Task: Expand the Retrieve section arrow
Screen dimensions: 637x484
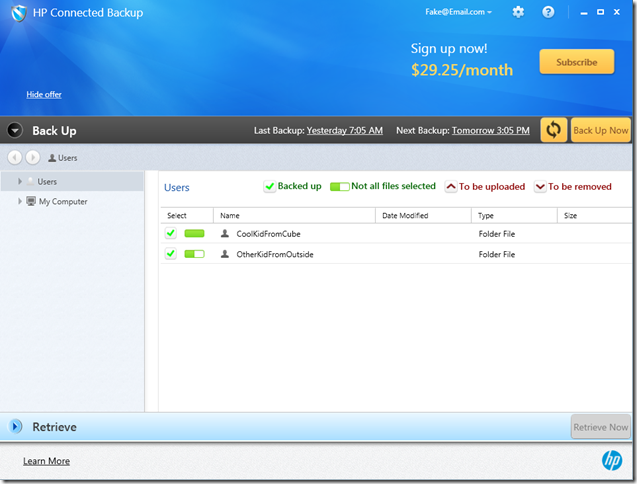Action: pyautogui.click(x=15, y=426)
